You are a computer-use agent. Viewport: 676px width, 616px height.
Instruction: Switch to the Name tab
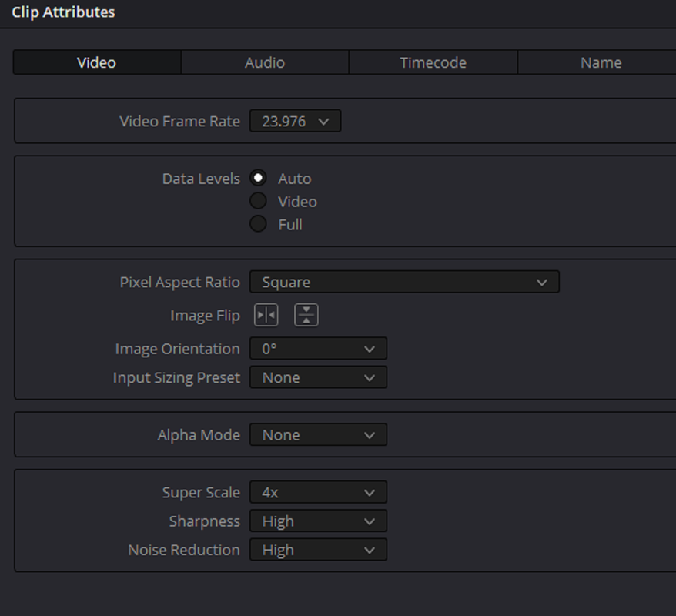tap(601, 62)
